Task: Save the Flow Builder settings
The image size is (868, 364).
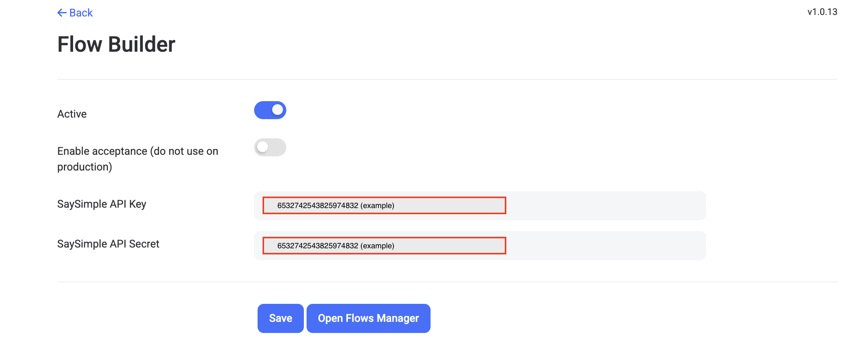Action: 280,318
